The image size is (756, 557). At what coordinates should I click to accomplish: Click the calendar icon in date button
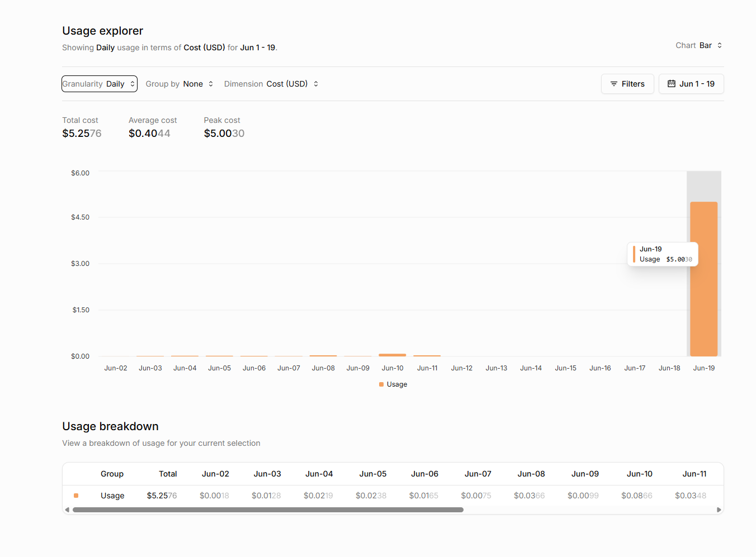(672, 84)
